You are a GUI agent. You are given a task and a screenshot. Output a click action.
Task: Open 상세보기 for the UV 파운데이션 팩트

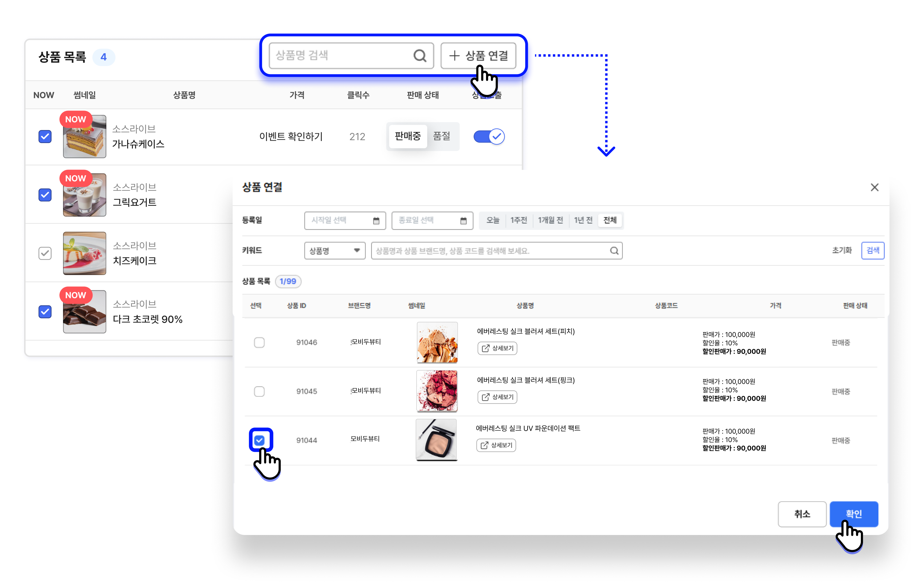pos(496,445)
